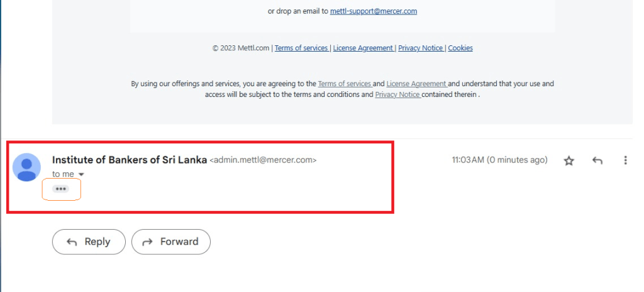The height and width of the screenshot is (292, 644).
Task: Click Terms of services in the agreement paragraph
Action: click(344, 83)
